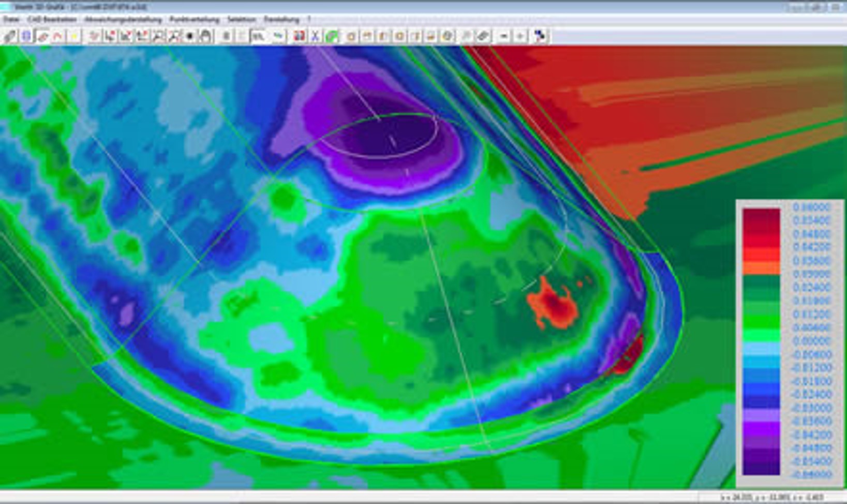
Task: Click the yellow star toolbar icon
Action: point(74,36)
